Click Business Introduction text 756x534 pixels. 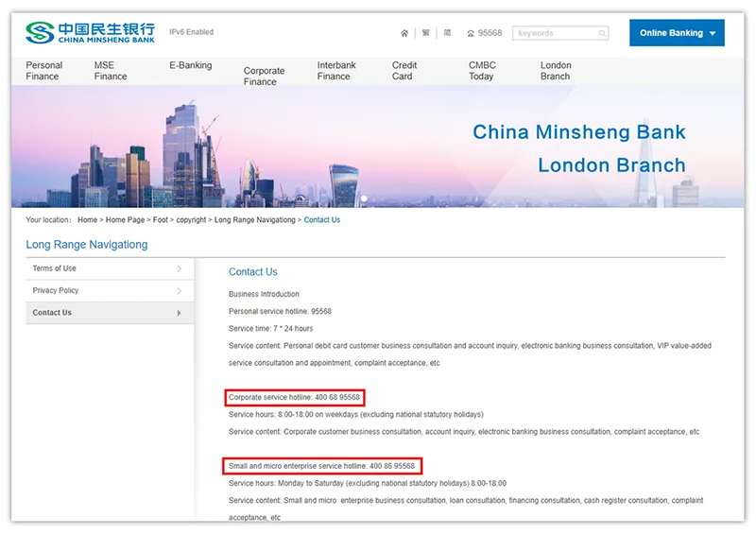pos(264,294)
